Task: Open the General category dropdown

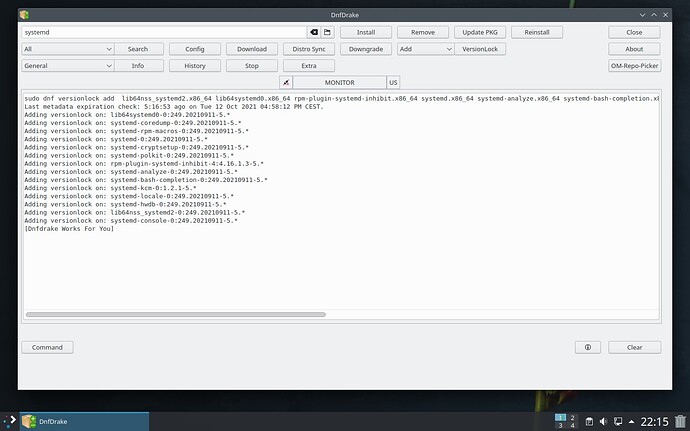Action: (68, 66)
